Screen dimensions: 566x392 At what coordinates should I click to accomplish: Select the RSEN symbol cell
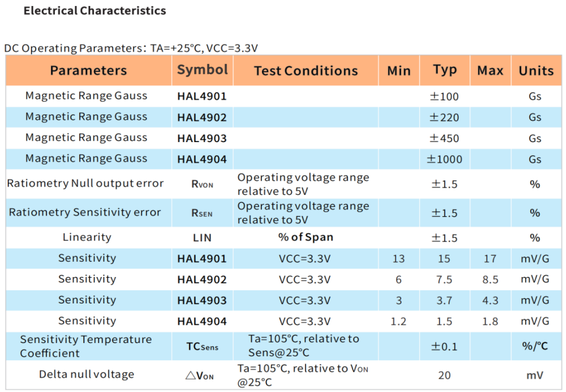[x=202, y=213]
